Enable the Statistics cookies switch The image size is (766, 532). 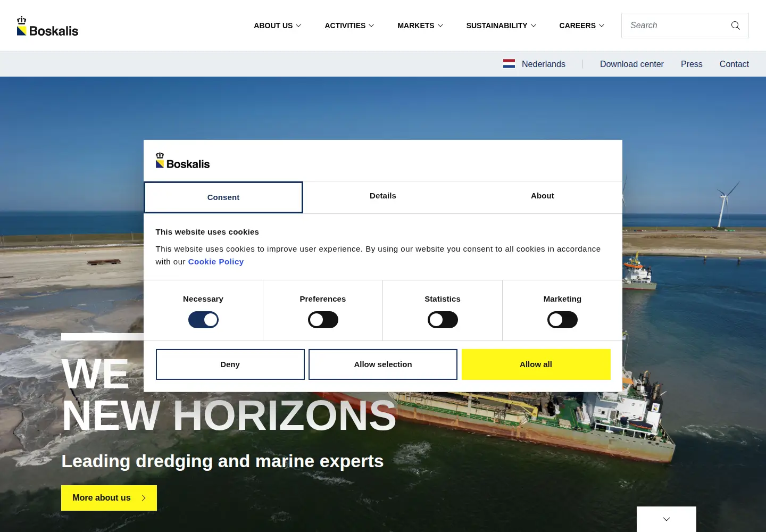[x=443, y=320]
